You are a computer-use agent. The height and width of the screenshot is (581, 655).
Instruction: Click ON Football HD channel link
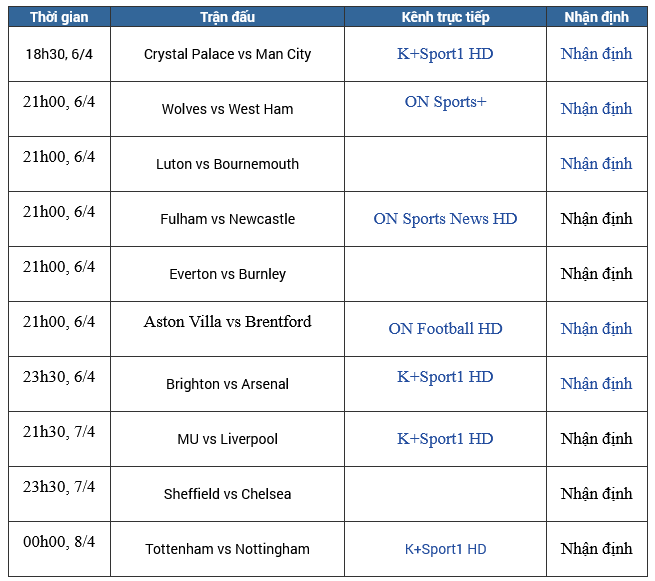(445, 329)
